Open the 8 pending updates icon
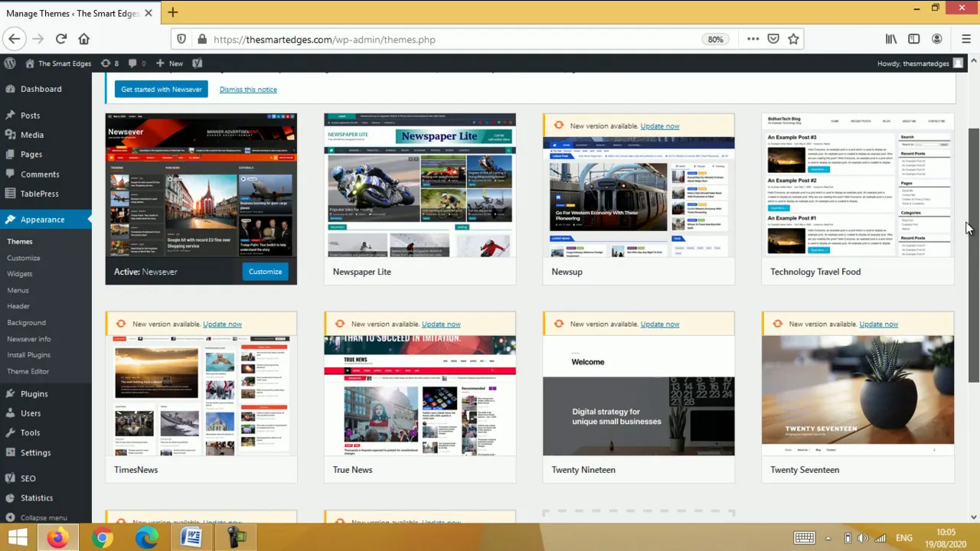This screenshot has height=551, width=980. [x=110, y=64]
